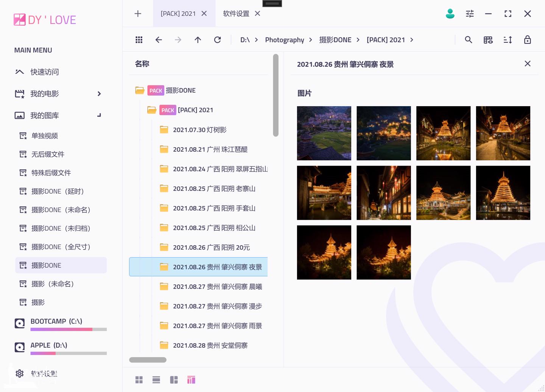Switch to split panel view icon
The image size is (545, 392).
click(x=174, y=380)
